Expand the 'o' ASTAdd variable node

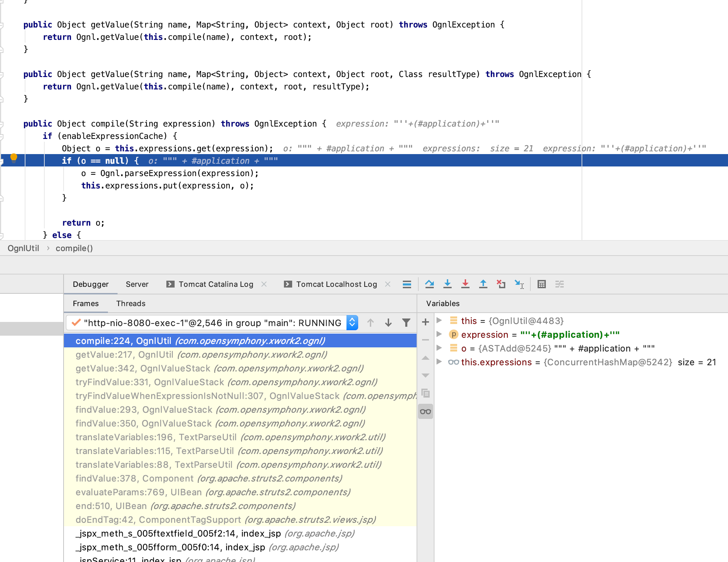[439, 348]
